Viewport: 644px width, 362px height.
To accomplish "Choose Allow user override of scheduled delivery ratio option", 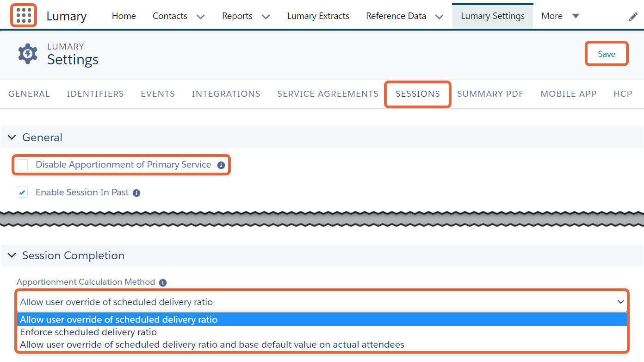I will click(322, 320).
